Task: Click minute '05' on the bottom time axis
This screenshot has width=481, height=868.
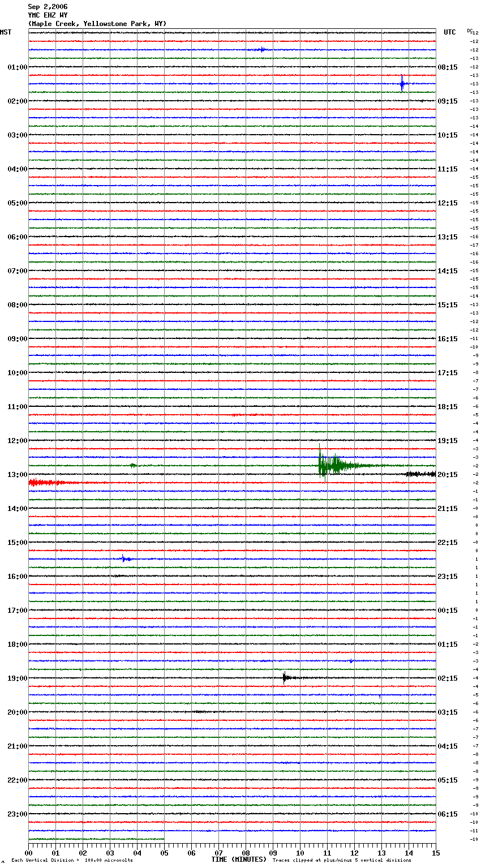Action: pos(164,853)
